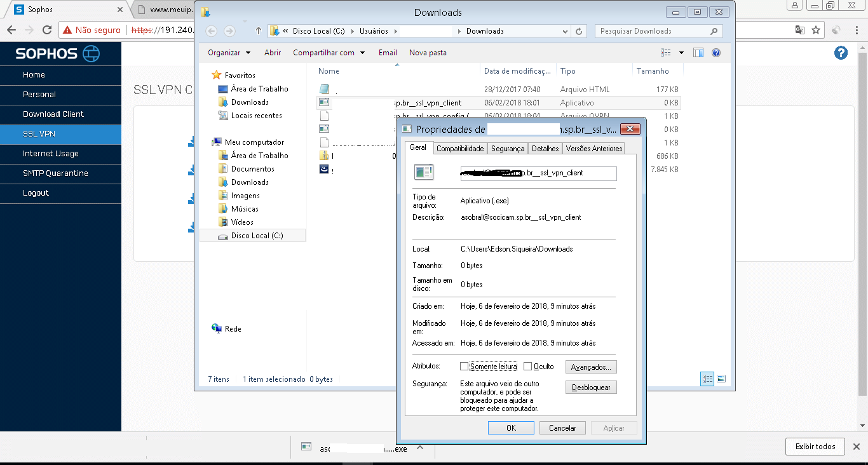This screenshot has height=465, width=868.
Task: Click Chrome's translate page icon
Action: tap(800, 30)
